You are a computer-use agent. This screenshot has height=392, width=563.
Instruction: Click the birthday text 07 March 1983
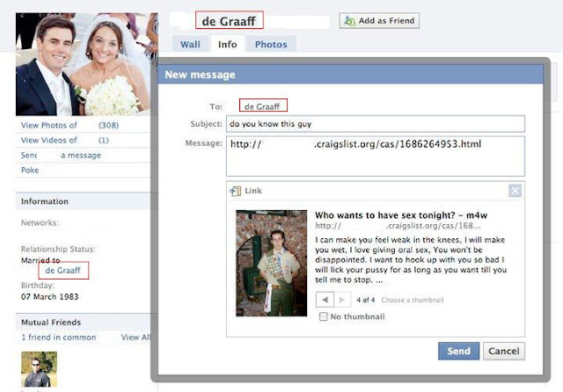[49, 296]
